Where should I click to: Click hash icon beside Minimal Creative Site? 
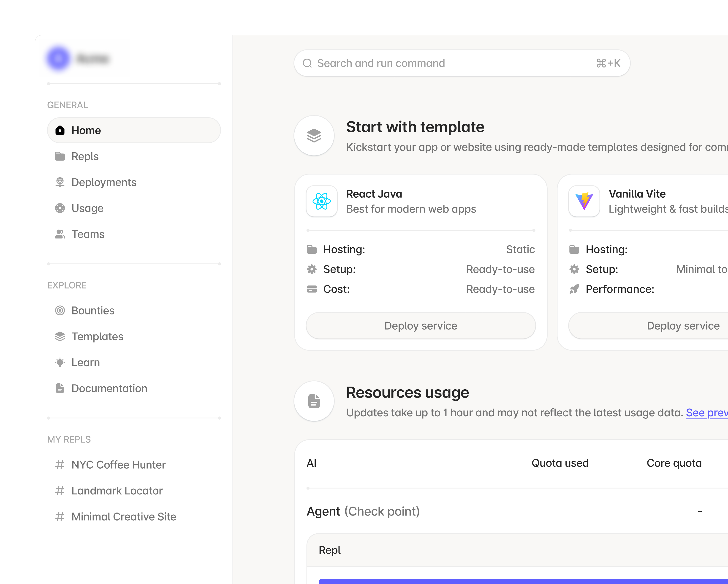point(60,517)
